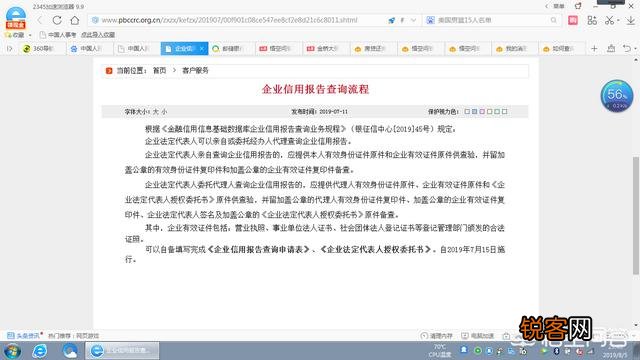Expand the scissors tool dropdown arrow
This screenshot has width=640, height=360.
pos(618,20)
